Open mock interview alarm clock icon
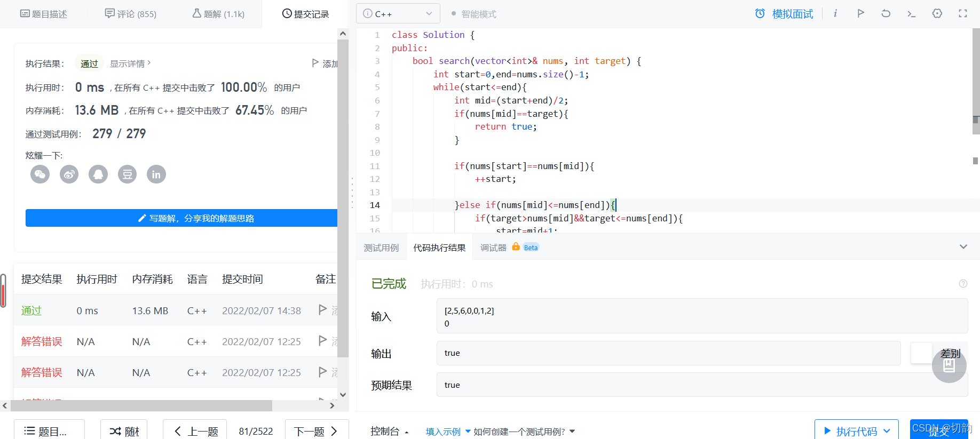Viewport: 980px width, 439px height. (x=760, y=13)
